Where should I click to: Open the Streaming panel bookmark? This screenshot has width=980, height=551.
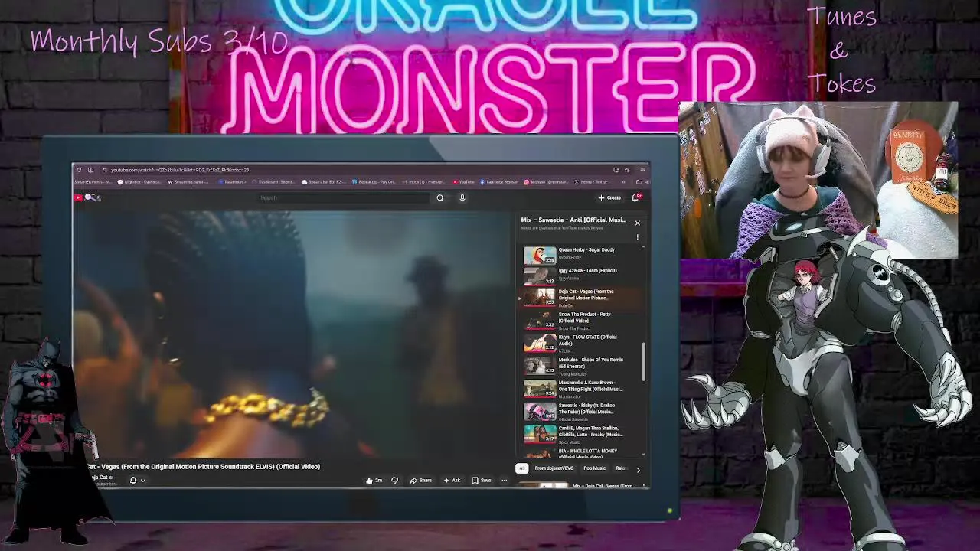[x=189, y=182]
